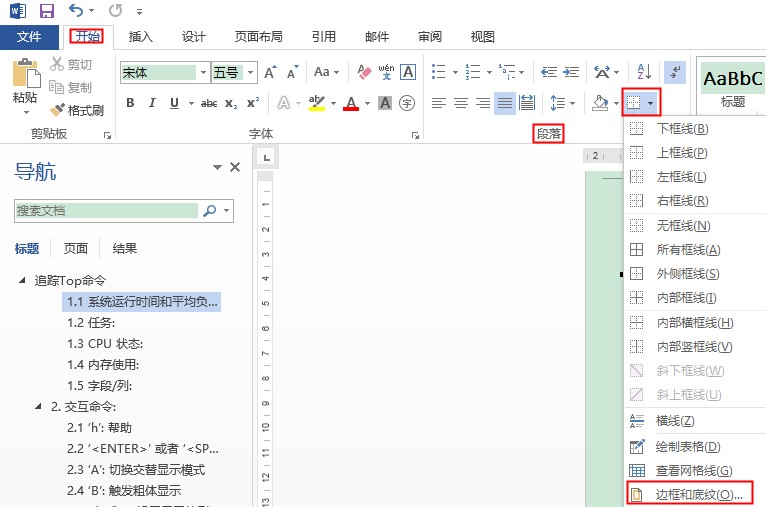Image resolution: width=766 pixels, height=507 pixels.
Task: Open the borders dropdown arrow
Action: point(650,103)
